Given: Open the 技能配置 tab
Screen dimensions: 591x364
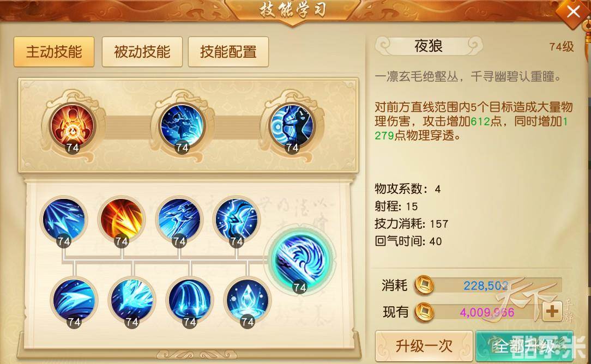Looking at the screenshot, I should [228, 52].
